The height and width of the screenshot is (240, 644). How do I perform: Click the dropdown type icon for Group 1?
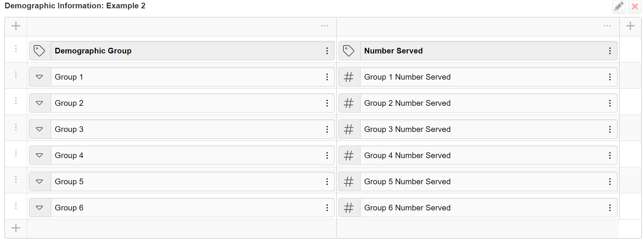coord(40,77)
